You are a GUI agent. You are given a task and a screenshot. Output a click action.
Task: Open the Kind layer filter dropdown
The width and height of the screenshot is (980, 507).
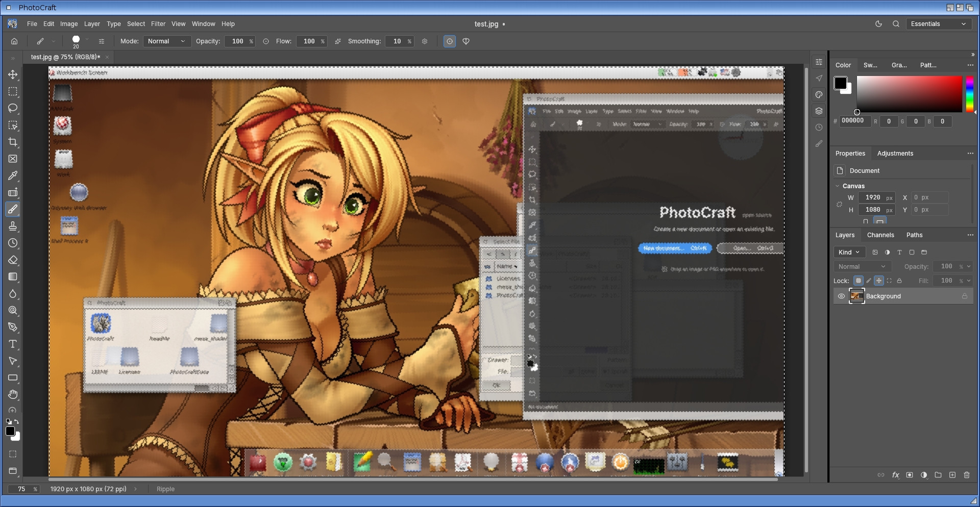[849, 252]
